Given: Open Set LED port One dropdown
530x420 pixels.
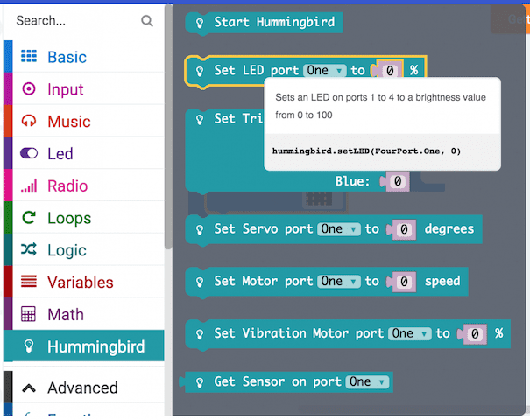Looking at the screenshot, I should coord(325,71).
